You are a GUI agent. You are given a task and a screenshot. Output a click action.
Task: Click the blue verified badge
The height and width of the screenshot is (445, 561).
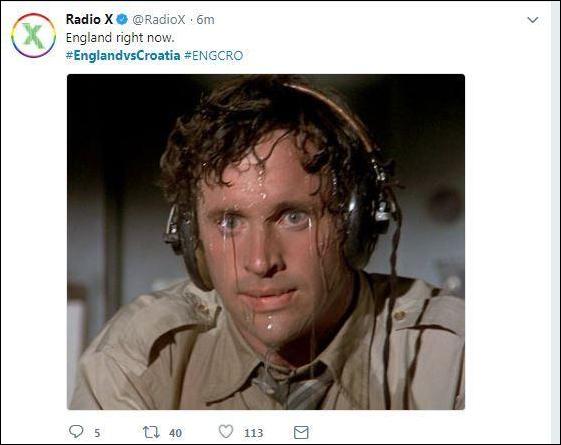coord(122,20)
